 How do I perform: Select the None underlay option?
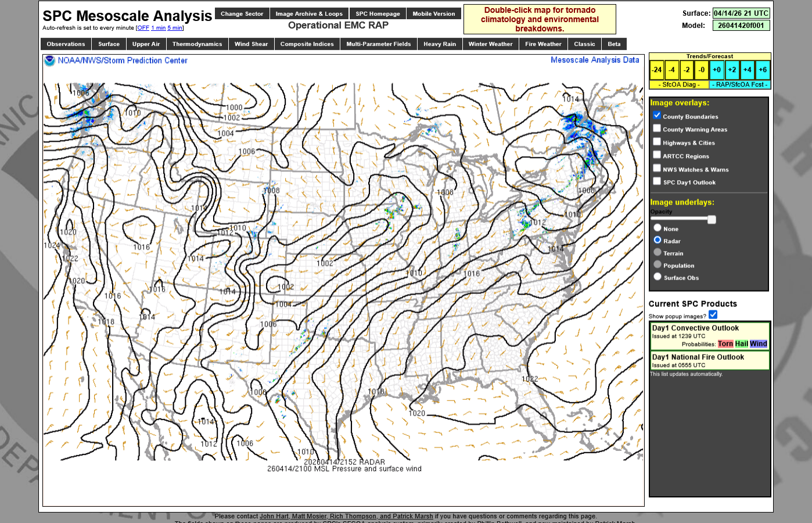point(657,228)
